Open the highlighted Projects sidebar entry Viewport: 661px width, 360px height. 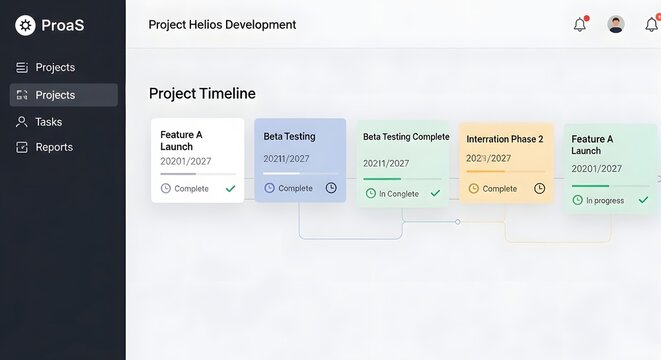point(64,95)
